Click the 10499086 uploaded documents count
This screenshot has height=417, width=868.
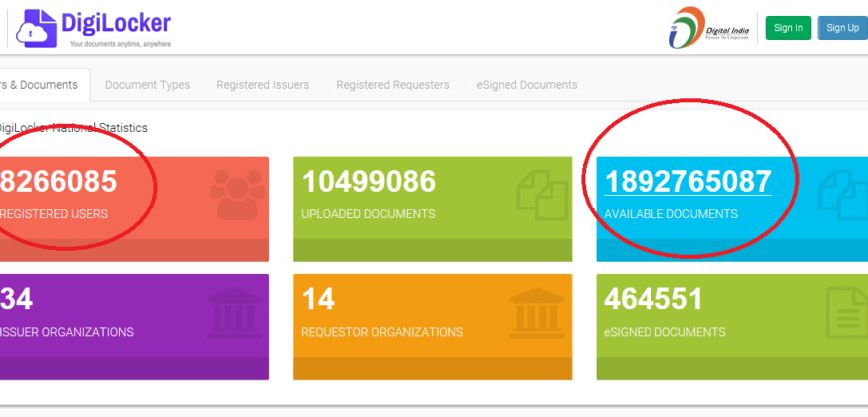369,182
